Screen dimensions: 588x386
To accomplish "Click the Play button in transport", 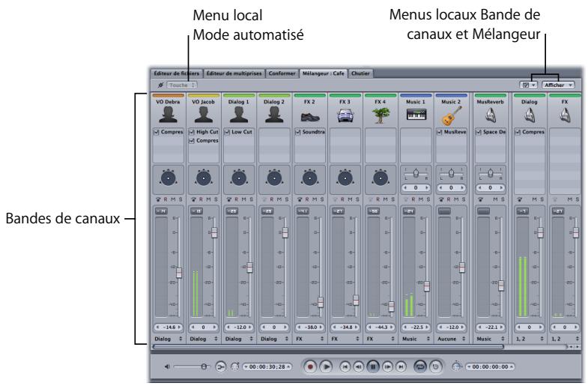I will click(327, 367).
